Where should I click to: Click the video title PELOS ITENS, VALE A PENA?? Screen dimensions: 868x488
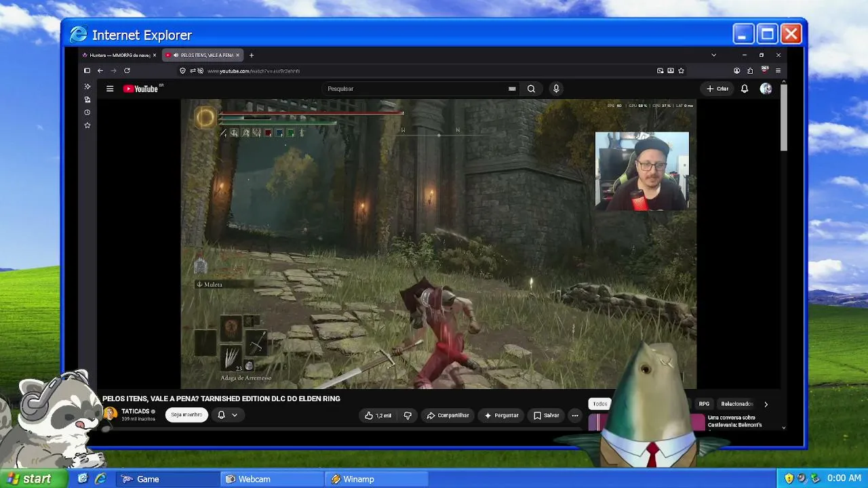221,399
